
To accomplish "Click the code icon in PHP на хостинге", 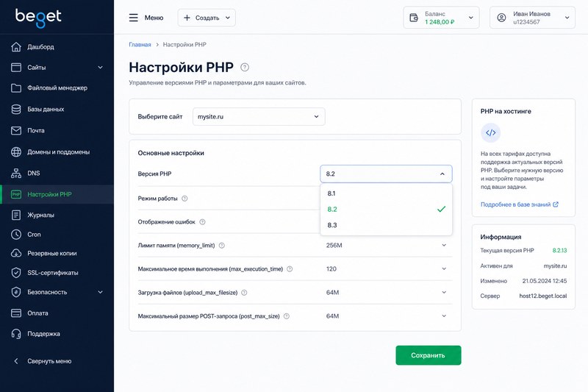I will 490,133.
